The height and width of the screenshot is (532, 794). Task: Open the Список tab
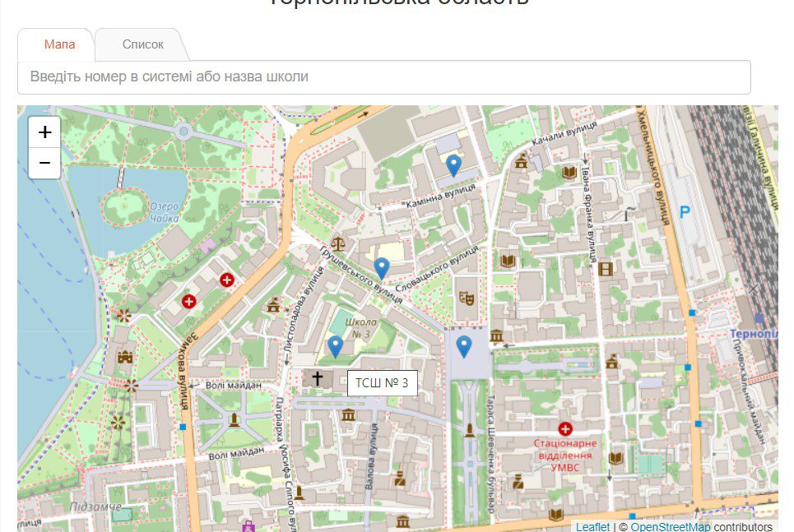(143, 44)
